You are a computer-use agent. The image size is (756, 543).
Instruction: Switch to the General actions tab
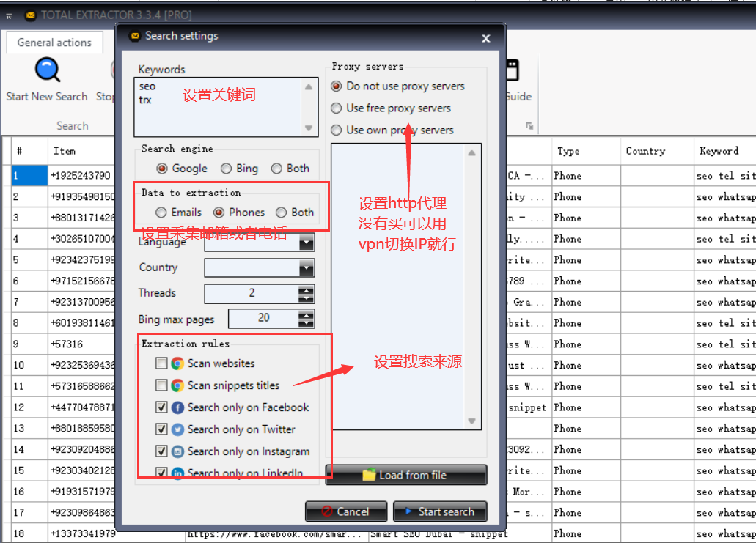point(54,42)
